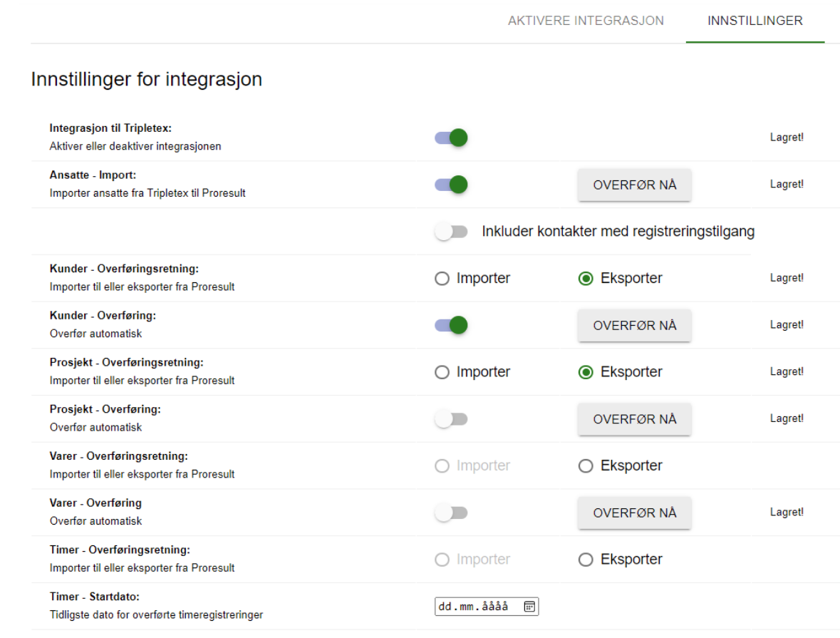840x638 pixels.
Task: Open the calendar picker icon in Startdato
Action: point(529,607)
